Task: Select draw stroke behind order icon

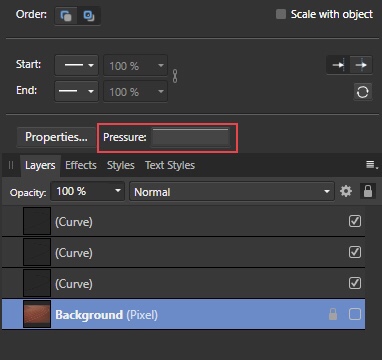Action: point(66,15)
